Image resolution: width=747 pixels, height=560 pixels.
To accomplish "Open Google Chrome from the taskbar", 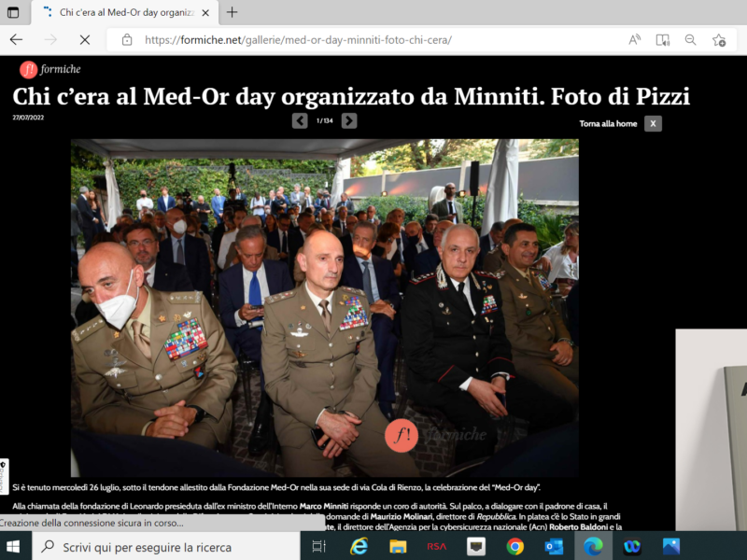I will pos(514,547).
